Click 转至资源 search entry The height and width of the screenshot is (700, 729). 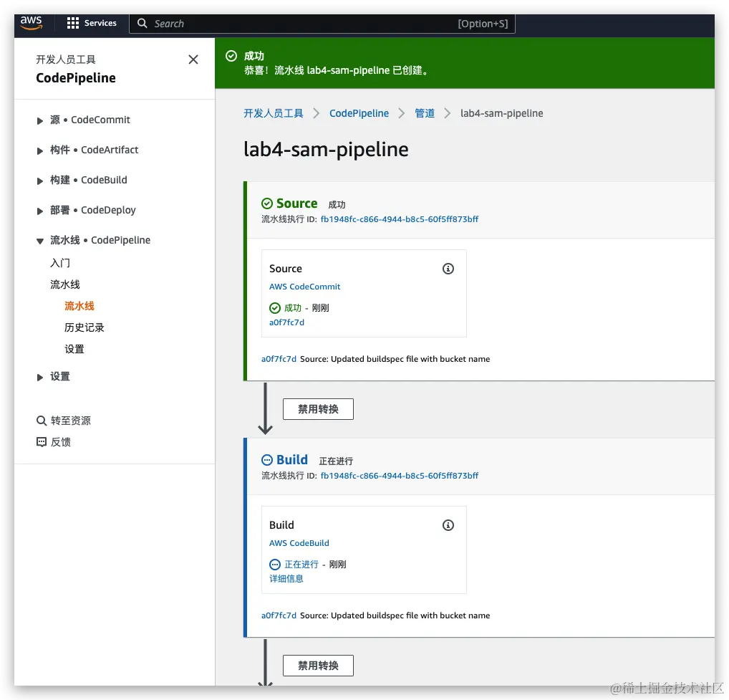[x=71, y=421]
